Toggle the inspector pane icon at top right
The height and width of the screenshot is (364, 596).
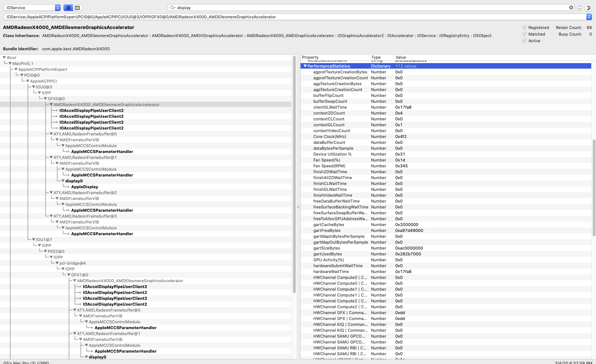pyautogui.click(x=589, y=7)
